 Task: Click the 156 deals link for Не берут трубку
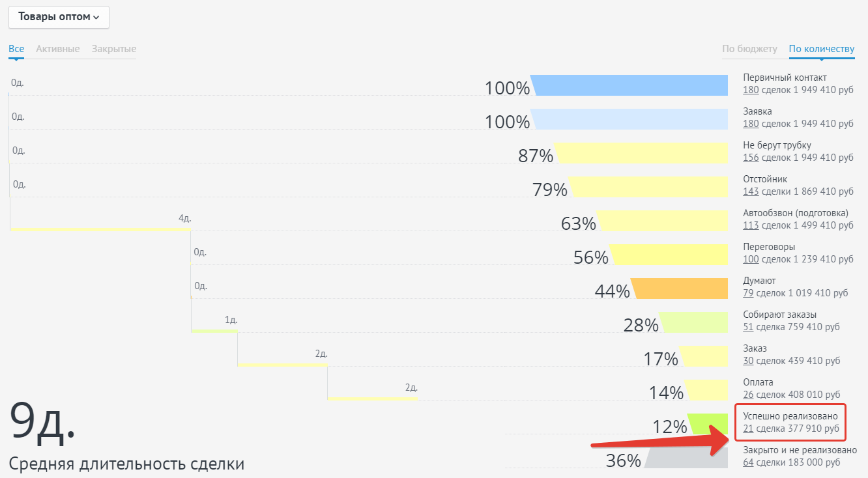[x=751, y=158]
